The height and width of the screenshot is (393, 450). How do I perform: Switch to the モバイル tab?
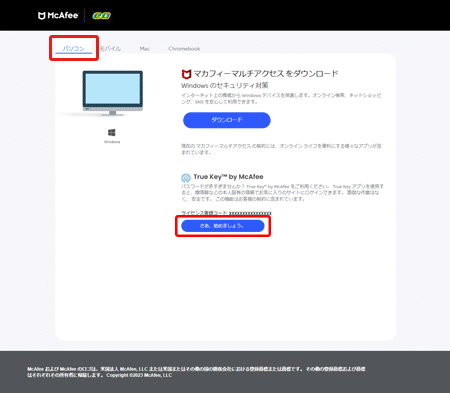(110, 49)
